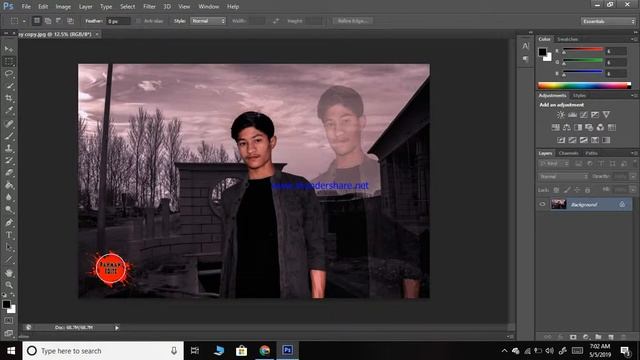640x360 pixels.
Task: Select the Blur tool
Action: pos(9,197)
